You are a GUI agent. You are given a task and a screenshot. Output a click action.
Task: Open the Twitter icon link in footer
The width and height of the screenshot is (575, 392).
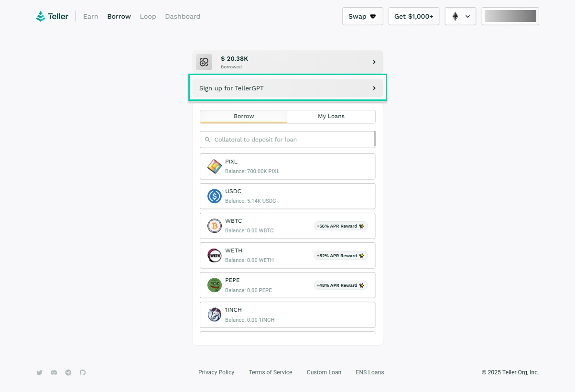tap(40, 372)
